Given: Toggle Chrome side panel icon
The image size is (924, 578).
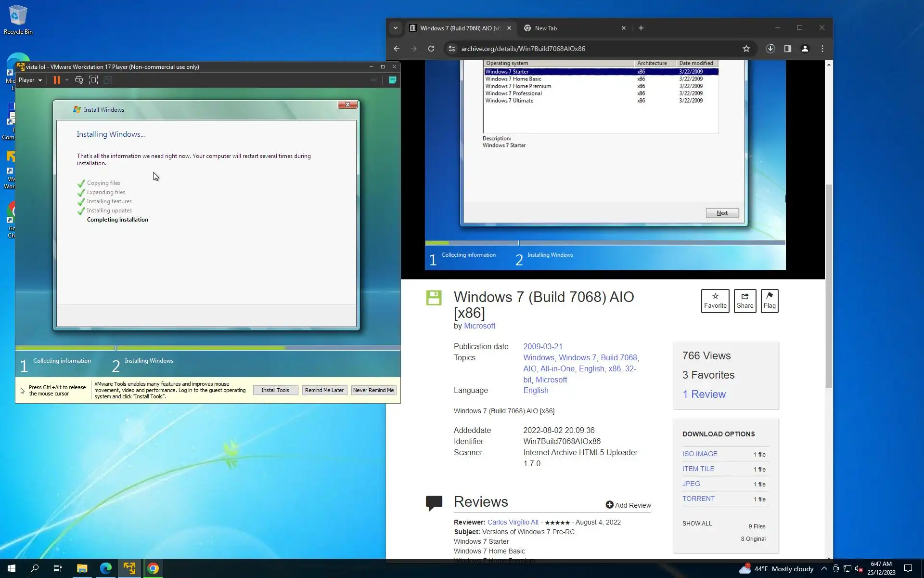Looking at the screenshot, I should pyautogui.click(x=787, y=49).
